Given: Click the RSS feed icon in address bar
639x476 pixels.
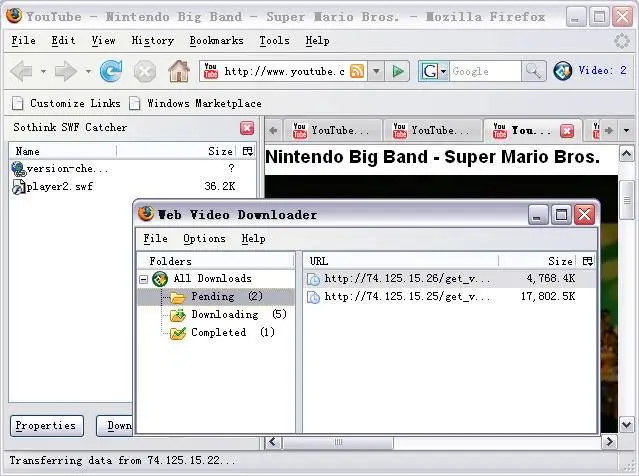Looking at the screenshot, I should pyautogui.click(x=357, y=71).
